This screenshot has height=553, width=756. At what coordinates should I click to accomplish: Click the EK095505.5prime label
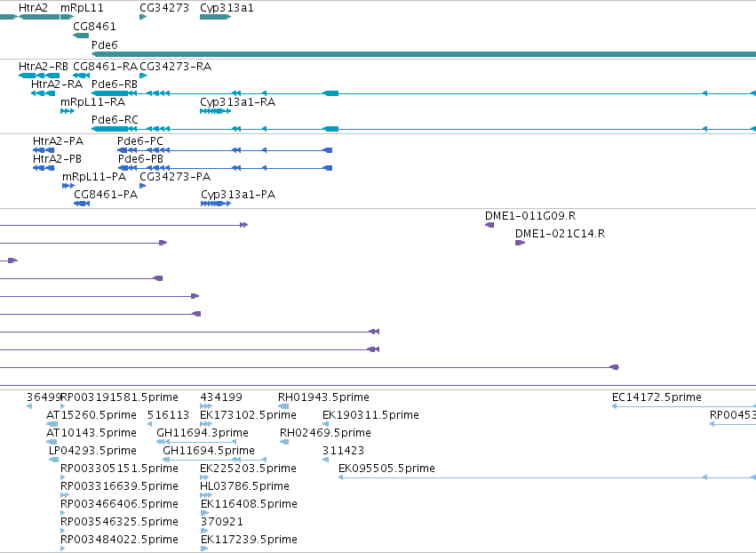point(386,469)
